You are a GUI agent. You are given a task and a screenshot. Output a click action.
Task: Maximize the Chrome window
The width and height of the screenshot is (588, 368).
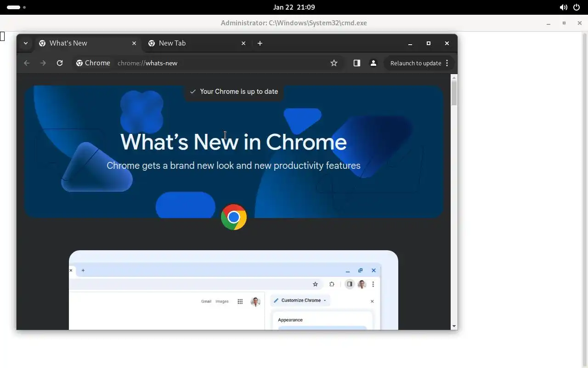tap(429, 43)
